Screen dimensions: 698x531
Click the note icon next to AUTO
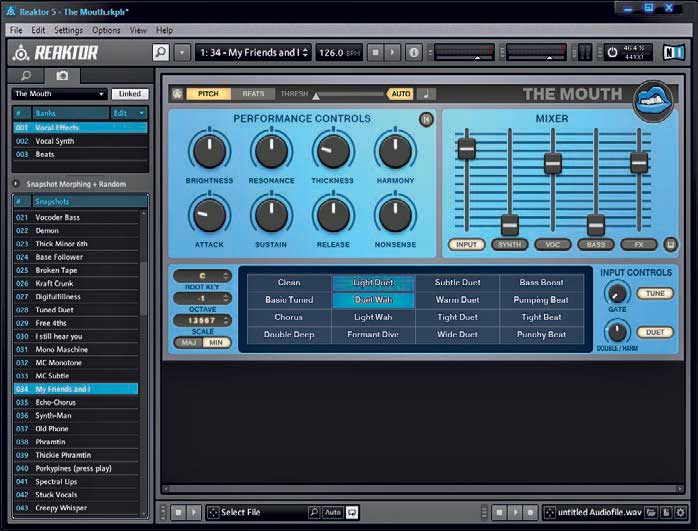[426, 94]
